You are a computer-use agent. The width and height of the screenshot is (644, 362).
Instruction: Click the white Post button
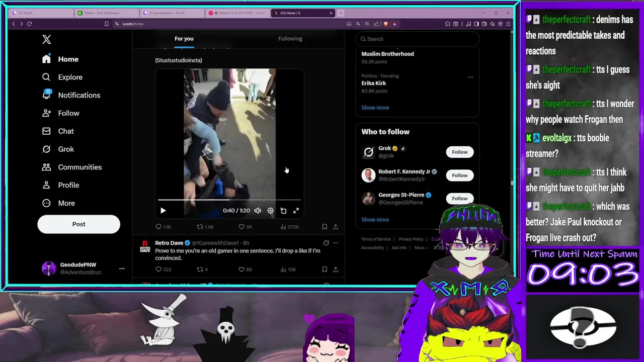78,224
